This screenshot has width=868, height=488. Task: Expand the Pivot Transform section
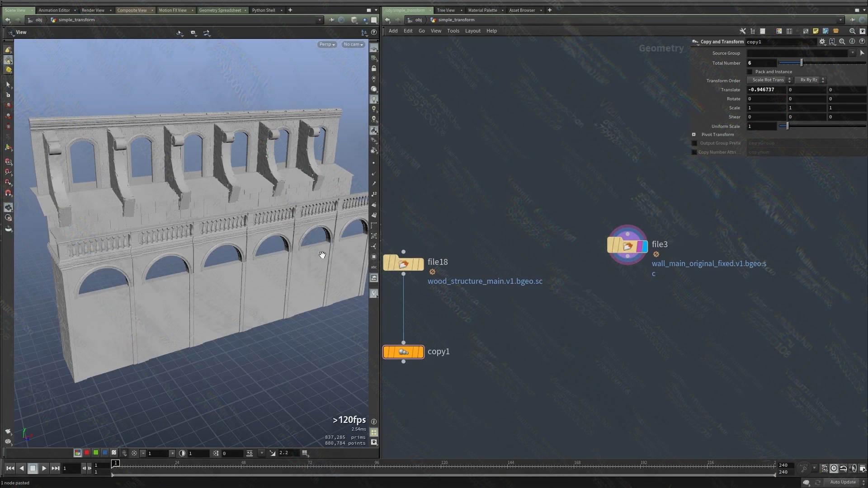point(694,135)
